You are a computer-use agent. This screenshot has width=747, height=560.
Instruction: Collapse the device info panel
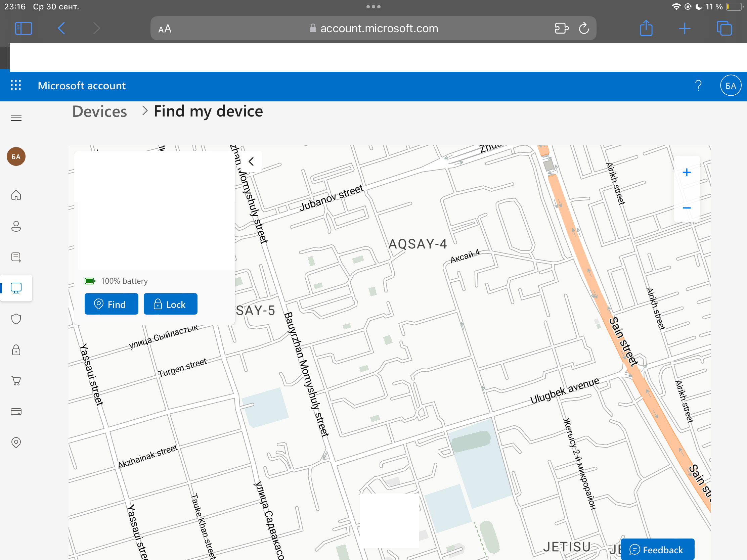coord(251,162)
